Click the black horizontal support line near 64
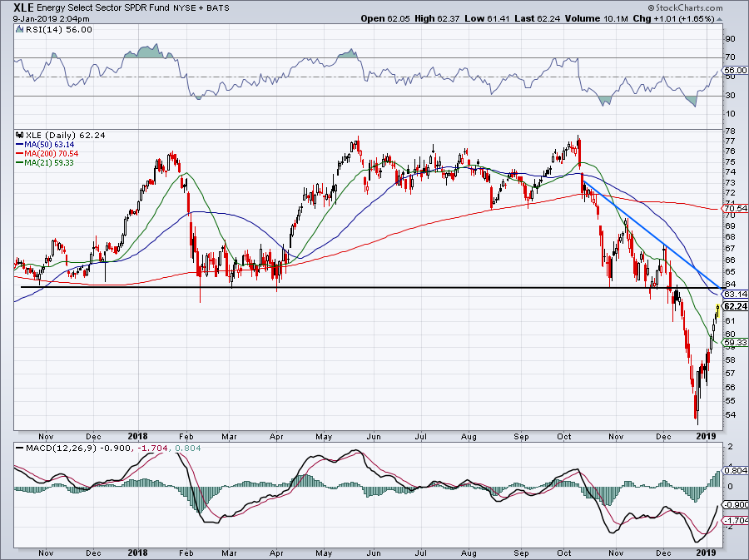Viewport: 749px width, 560px height. tap(370, 287)
